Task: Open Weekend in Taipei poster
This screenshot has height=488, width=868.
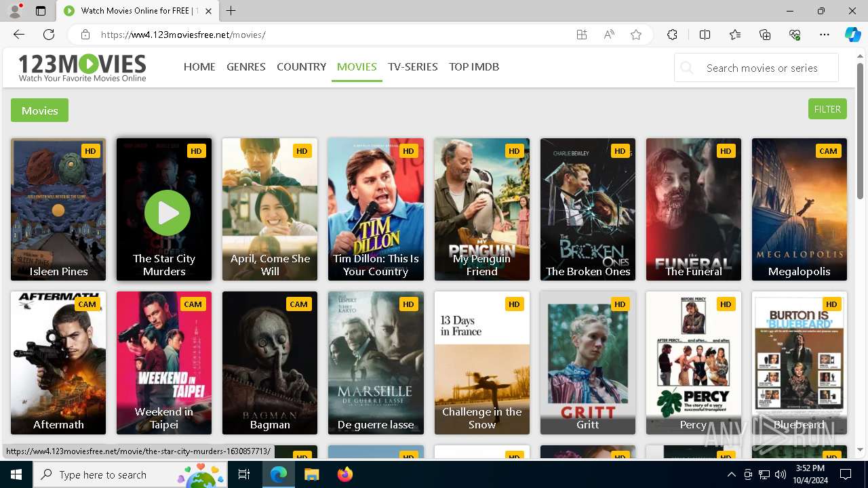Action: tap(164, 363)
